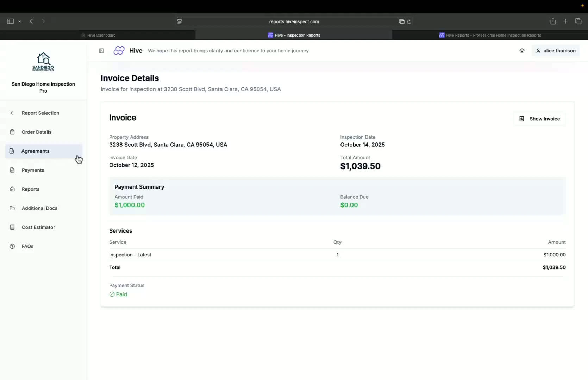
Task: Click the picture-in-picture icon in address bar
Action: tap(402, 21)
